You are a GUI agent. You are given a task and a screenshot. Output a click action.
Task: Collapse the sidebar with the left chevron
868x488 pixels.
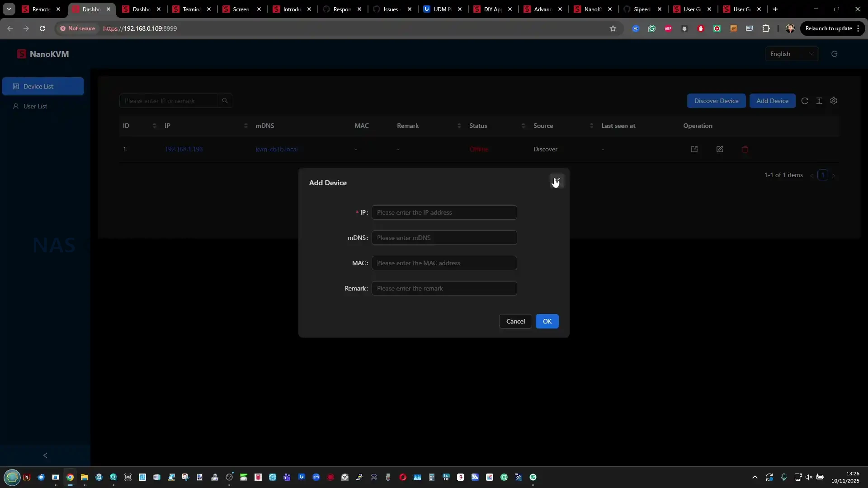tap(45, 455)
